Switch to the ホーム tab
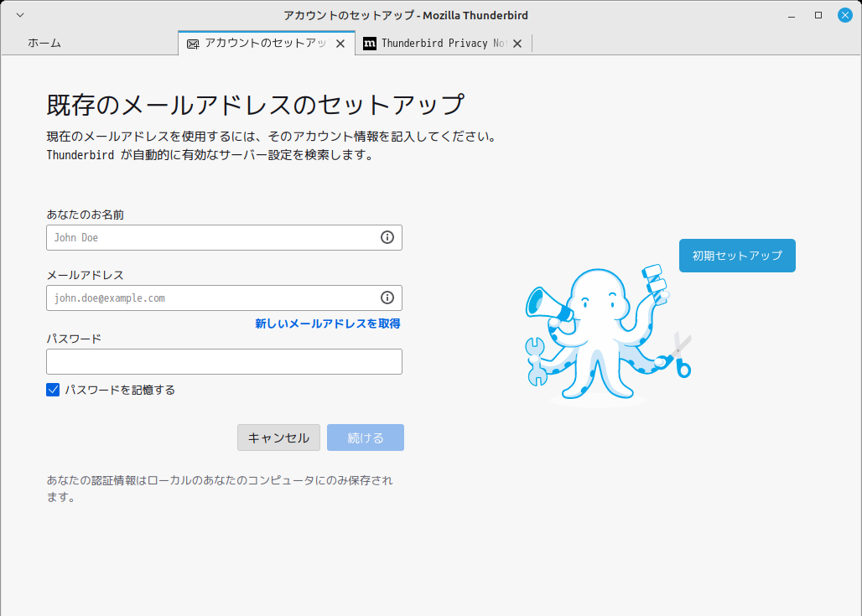This screenshot has width=862, height=616. pos(90,43)
